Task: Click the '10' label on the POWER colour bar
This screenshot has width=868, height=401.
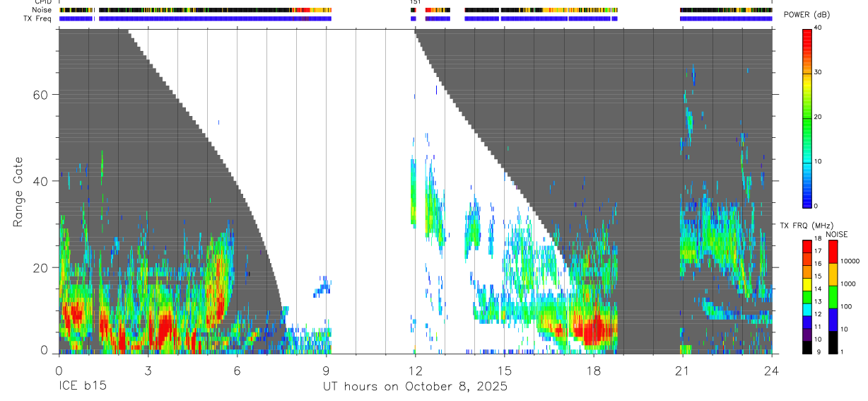Action: (819, 161)
